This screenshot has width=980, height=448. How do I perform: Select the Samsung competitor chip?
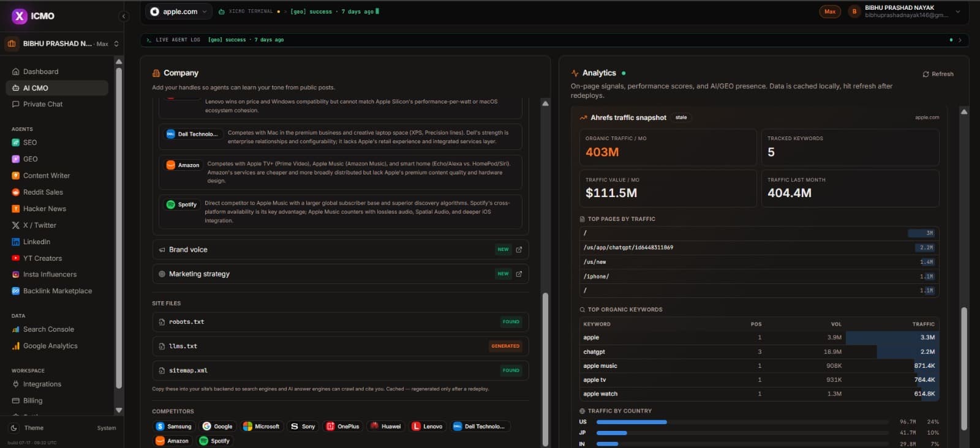[x=175, y=427]
